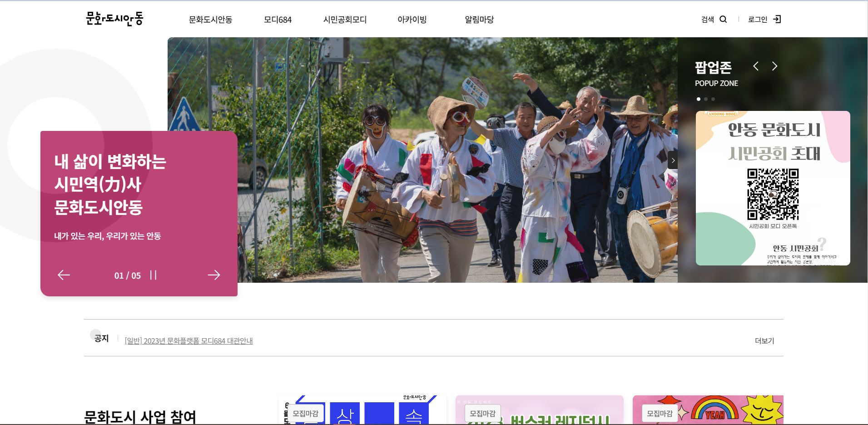868x425 pixels.
Task: Click the login arrow-door icon
Action: (x=777, y=19)
